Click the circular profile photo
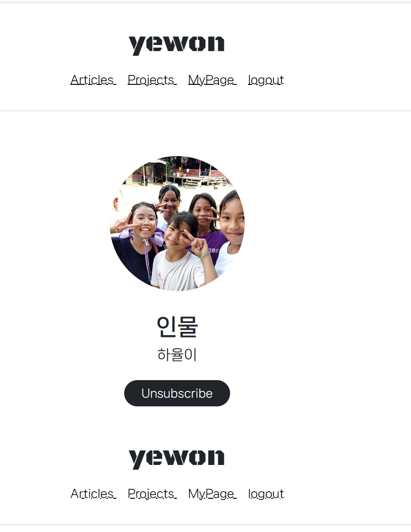 (x=177, y=223)
